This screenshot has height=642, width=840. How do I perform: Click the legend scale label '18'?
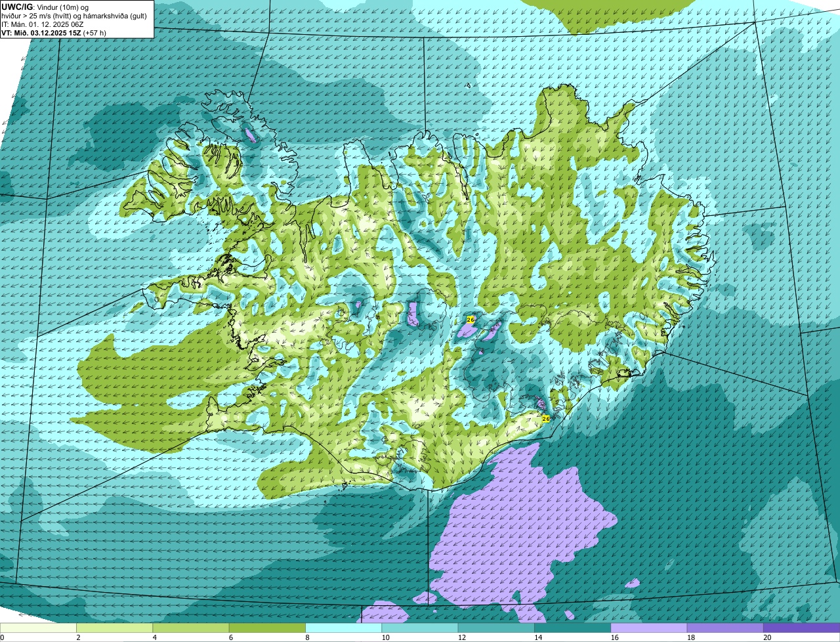[690, 637]
